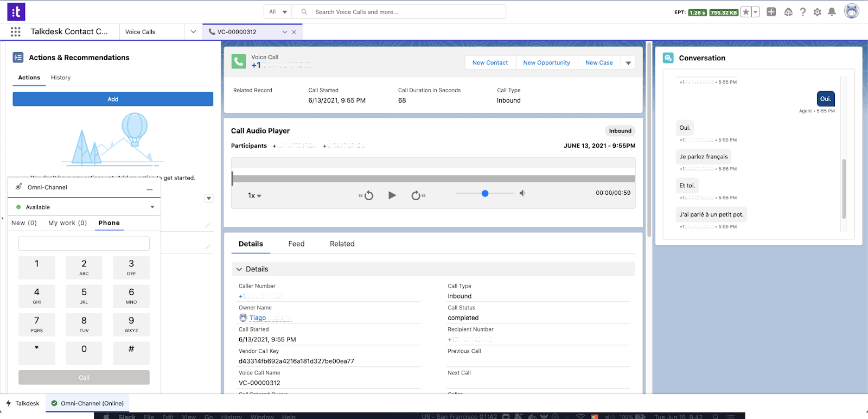Play the call audio recording
The image size is (868, 419).
[x=392, y=195]
